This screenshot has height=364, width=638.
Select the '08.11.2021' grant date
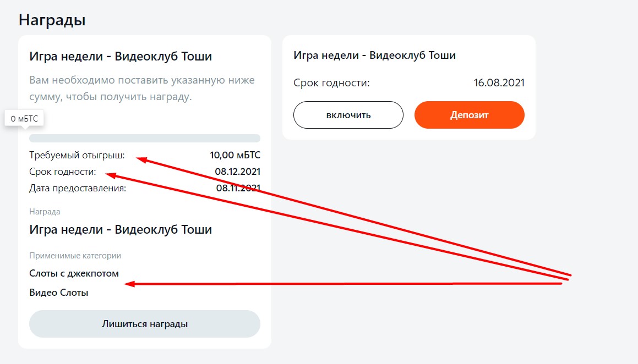(x=238, y=188)
